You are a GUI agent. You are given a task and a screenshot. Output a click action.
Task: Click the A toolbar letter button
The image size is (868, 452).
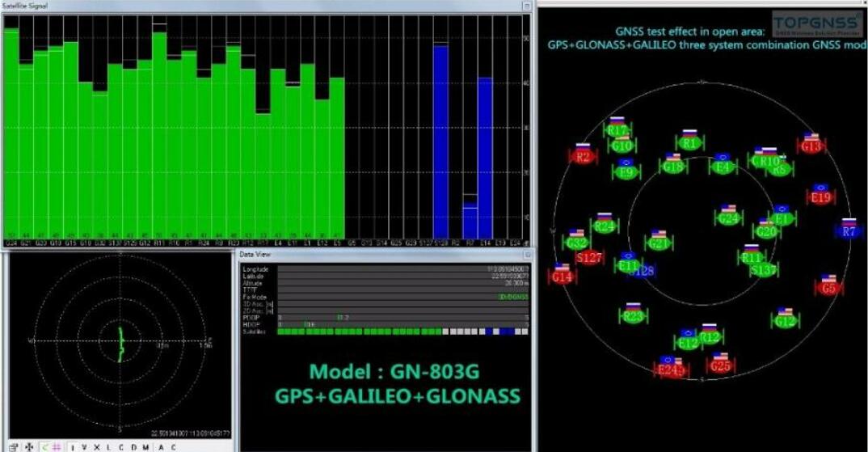(161, 447)
